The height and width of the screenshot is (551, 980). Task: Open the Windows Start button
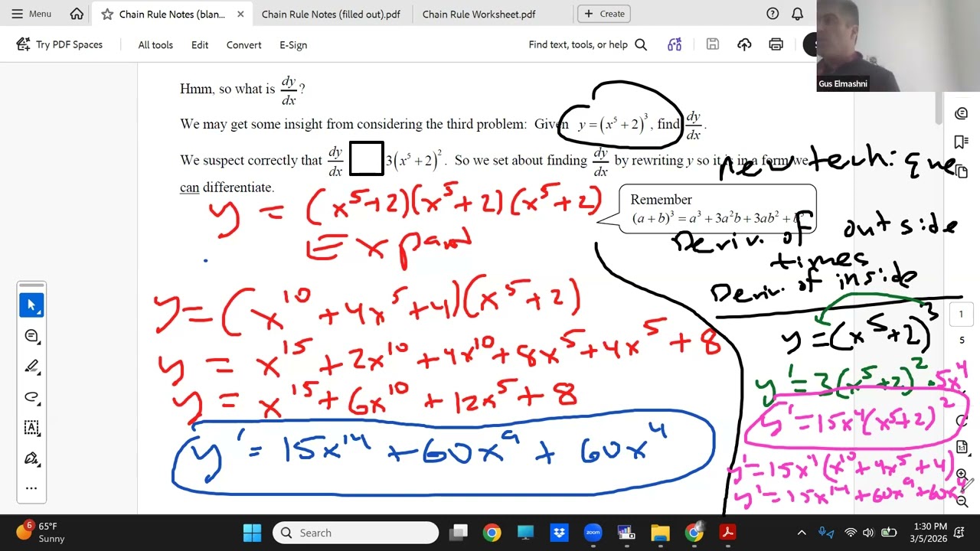point(252,533)
